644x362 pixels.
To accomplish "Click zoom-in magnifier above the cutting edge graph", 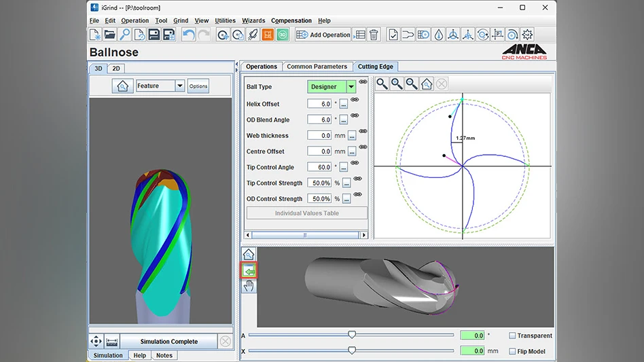I will point(397,84).
